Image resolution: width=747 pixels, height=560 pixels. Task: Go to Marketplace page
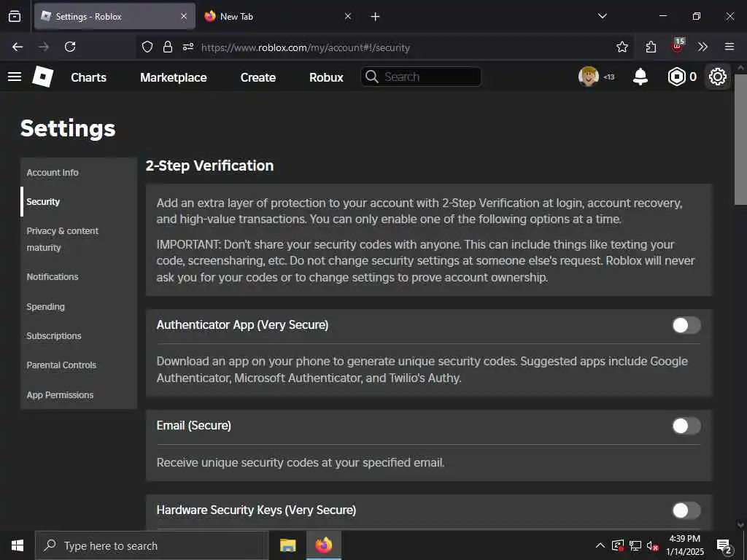pyautogui.click(x=174, y=77)
